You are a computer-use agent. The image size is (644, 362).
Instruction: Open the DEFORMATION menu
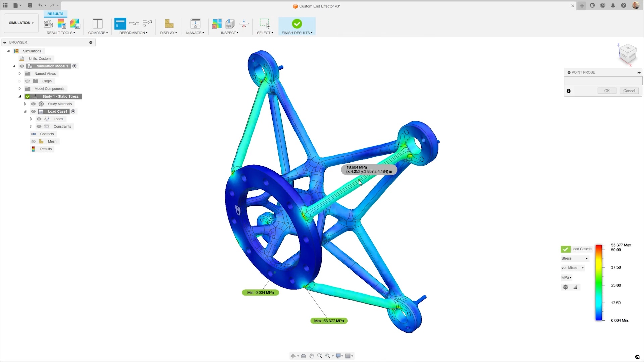(x=133, y=33)
